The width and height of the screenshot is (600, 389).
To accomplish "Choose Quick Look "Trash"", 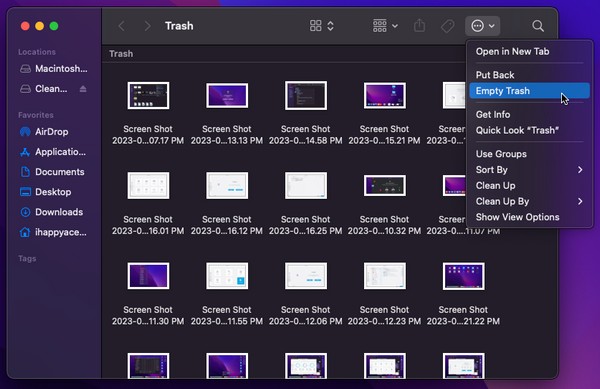I will (530, 130).
